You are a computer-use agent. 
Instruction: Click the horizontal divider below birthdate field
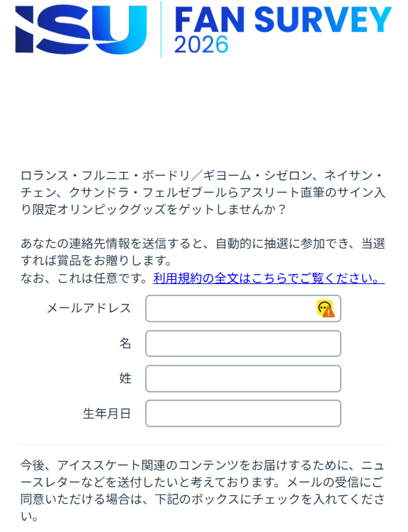click(203, 444)
